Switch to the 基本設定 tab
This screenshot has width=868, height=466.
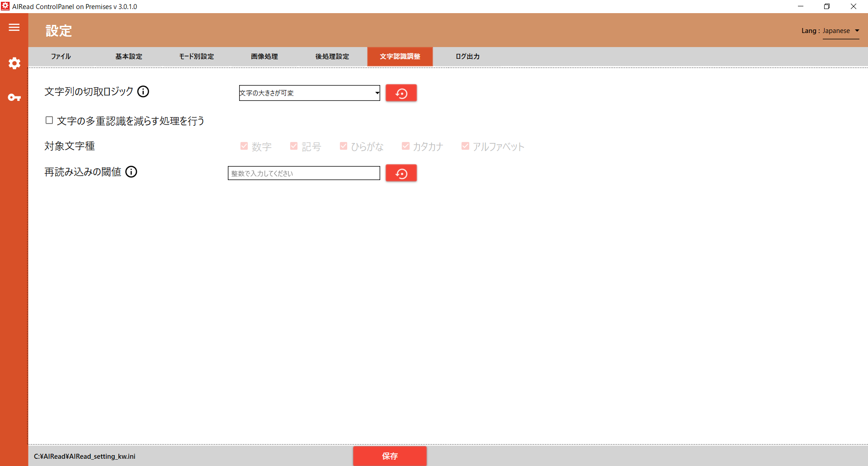pos(128,56)
